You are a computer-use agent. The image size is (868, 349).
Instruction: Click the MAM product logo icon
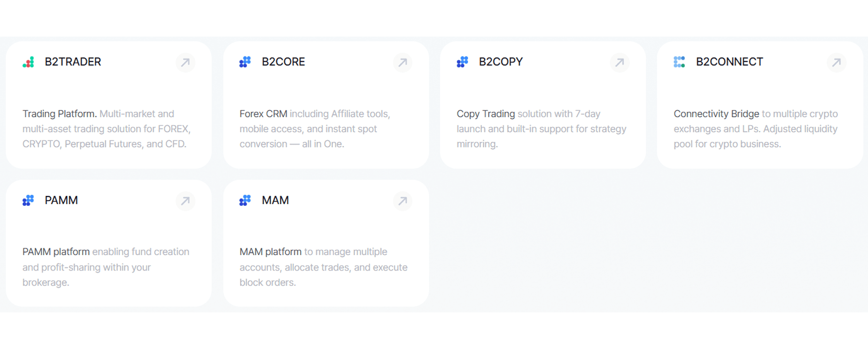245,200
